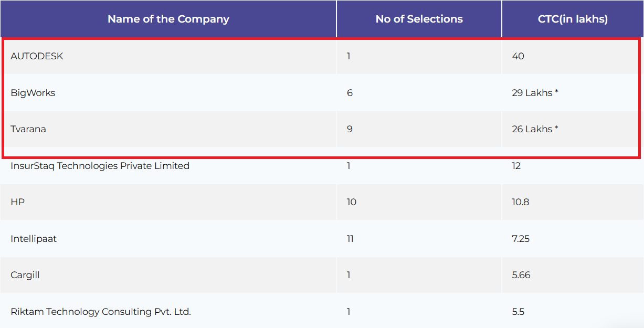Select Riktam Technology Consulting Pvt. Ltd.
This screenshot has height=328, width=644.
(x=101, y=312)
